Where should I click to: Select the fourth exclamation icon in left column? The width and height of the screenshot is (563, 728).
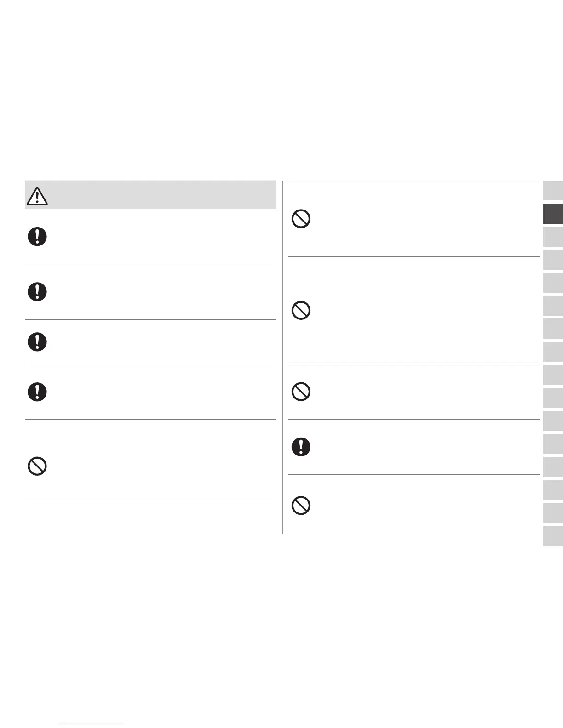37,392
